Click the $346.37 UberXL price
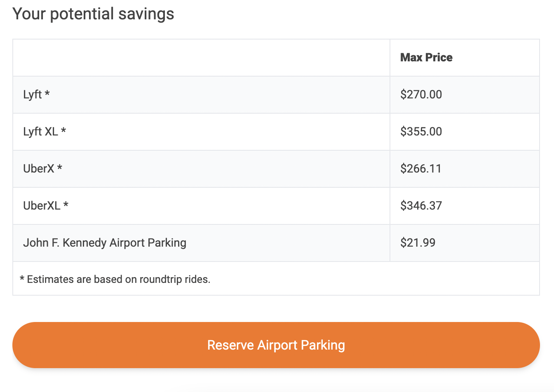 (x=421, y=206)
